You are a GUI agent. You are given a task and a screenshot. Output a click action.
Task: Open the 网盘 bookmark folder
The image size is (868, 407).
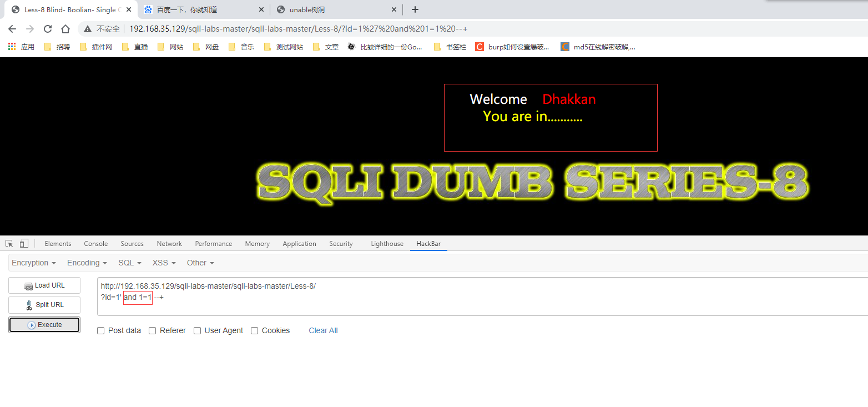point(206,47)
